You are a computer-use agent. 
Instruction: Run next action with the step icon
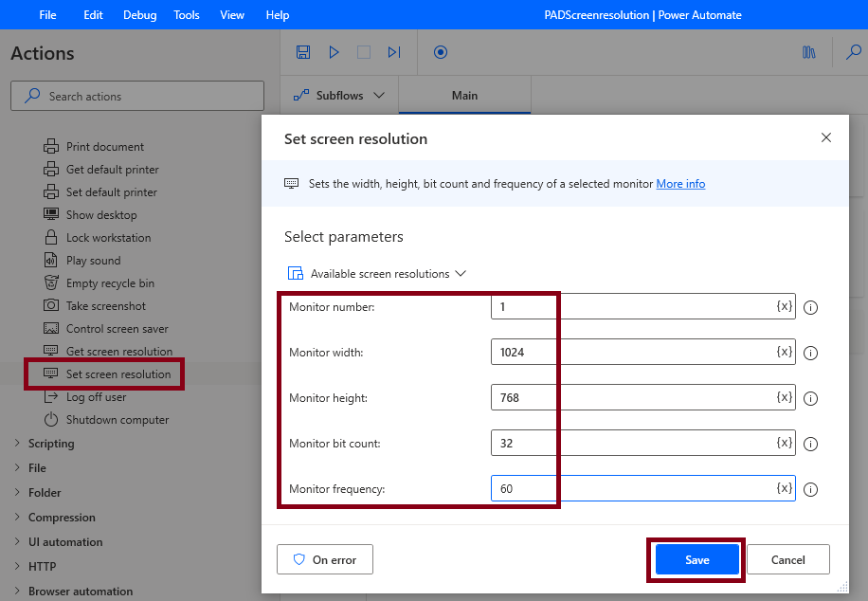394,52
